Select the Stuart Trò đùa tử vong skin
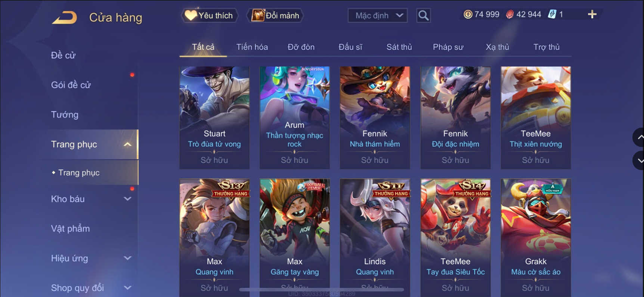Image resolution: width=644 pixels, height=297 pixels. (214, 118)
